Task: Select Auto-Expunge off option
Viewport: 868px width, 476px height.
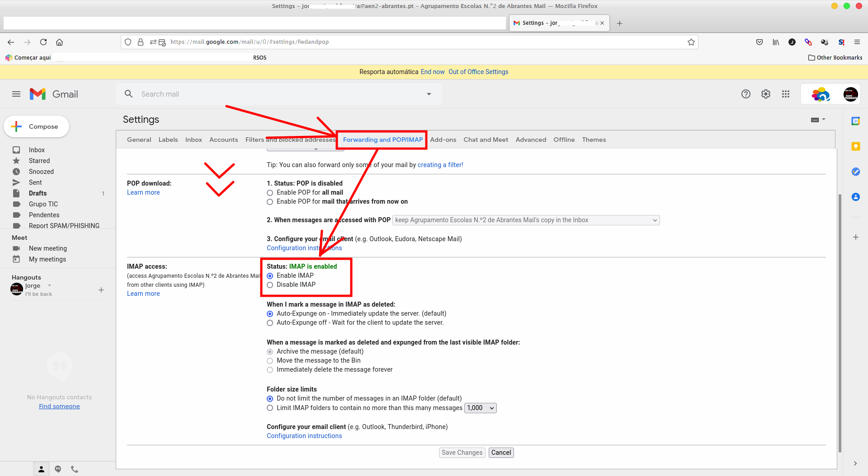Action: pyautogui.click(x=270, y=323)
